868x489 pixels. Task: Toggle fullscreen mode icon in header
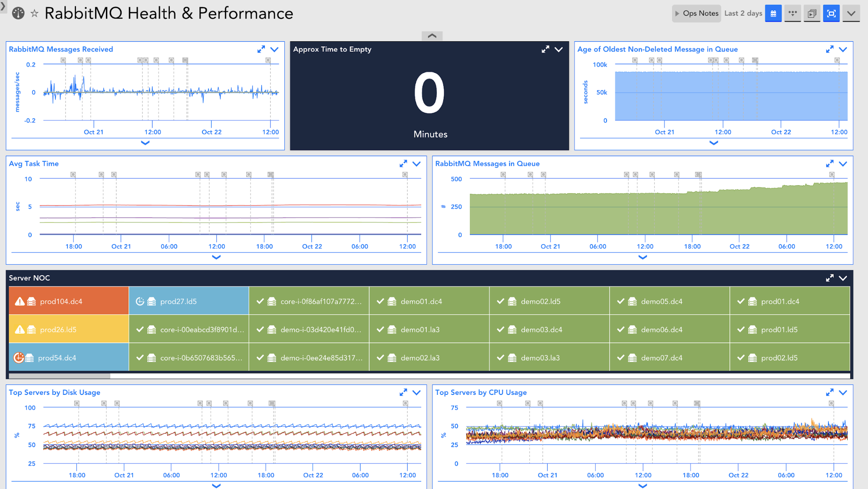(831, 13)
